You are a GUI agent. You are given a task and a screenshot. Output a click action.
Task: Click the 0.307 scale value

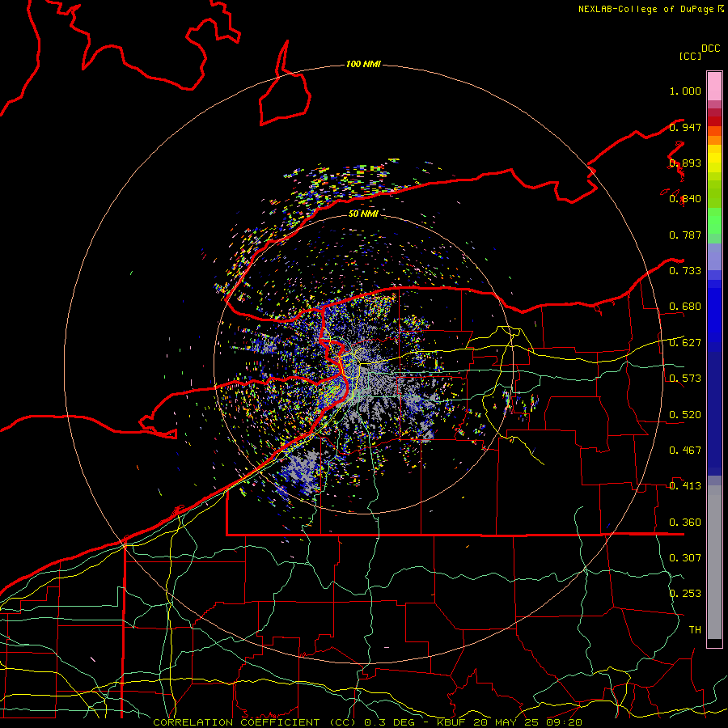click(685, 558)
